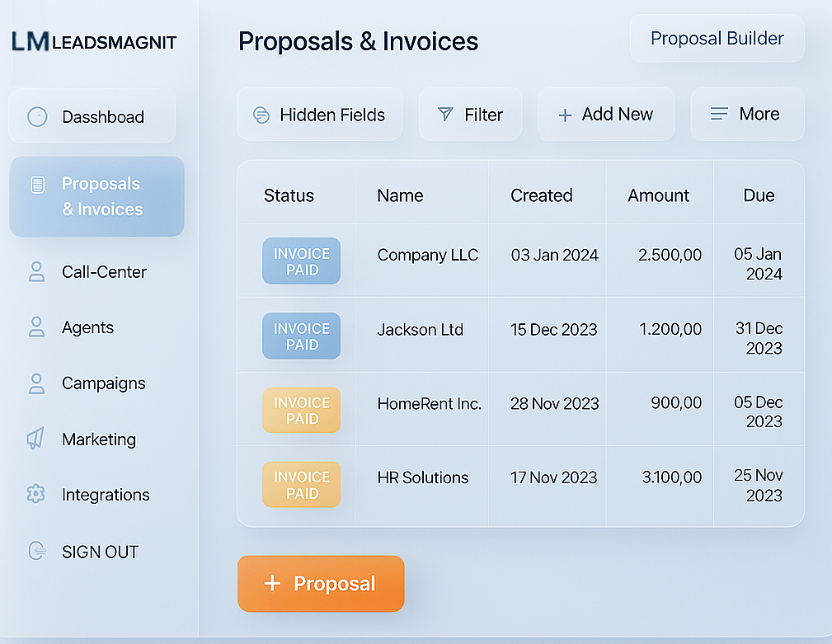Viewport: 832px width, 644px height.
Task: Click HR Solutions orange Invoice Paid badge
Action: (302, 485)
